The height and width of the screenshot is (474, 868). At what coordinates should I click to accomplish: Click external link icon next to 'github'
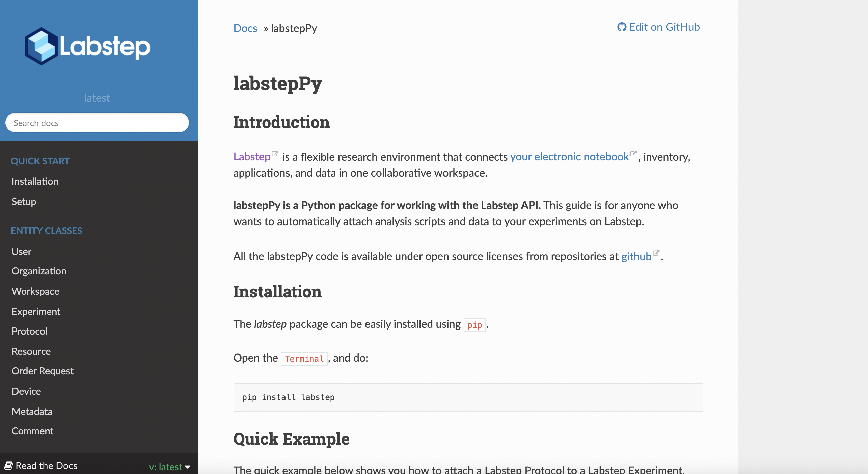(x=656, y=252)
